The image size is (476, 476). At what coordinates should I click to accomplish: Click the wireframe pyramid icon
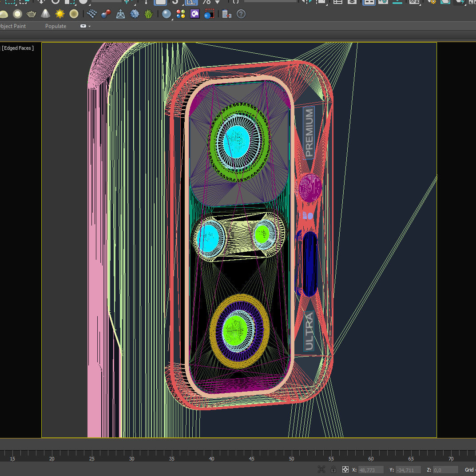[x=120, y=14]
